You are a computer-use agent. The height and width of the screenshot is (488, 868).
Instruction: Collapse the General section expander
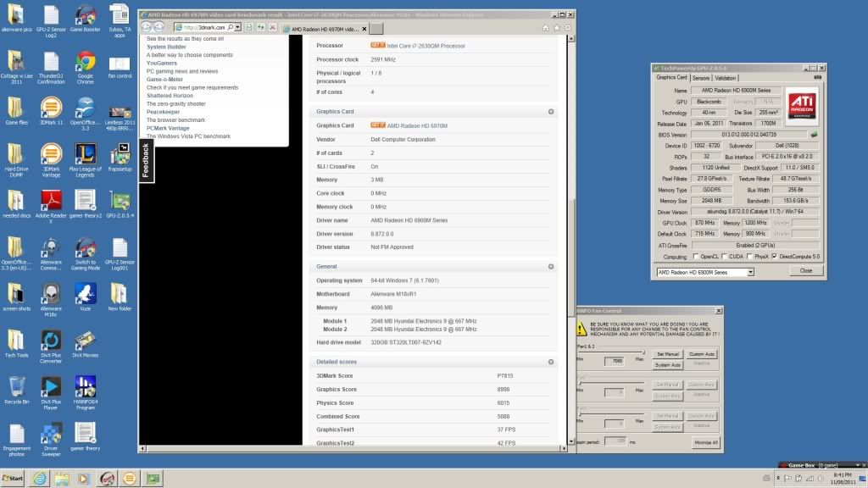551,267
